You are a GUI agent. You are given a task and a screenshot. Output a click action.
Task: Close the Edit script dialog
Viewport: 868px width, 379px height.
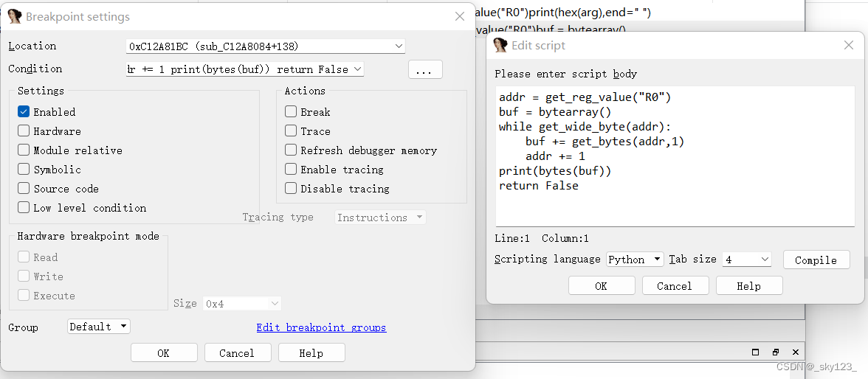[x=848, y=45]
